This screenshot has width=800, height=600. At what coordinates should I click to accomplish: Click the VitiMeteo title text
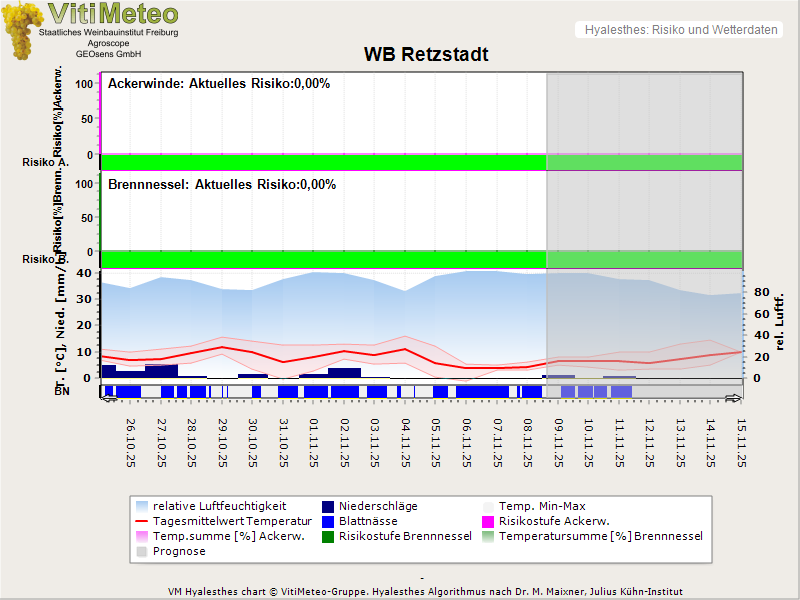tap(113, 14)
